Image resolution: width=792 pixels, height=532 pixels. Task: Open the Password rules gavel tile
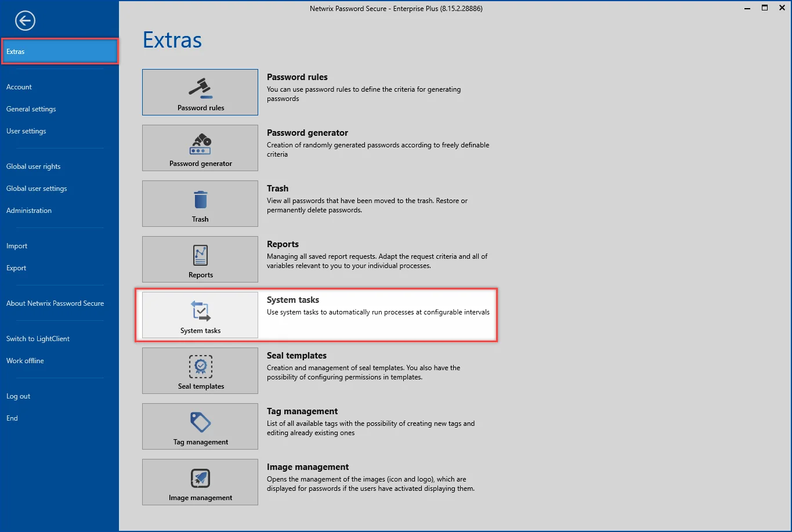click(200, 92)
